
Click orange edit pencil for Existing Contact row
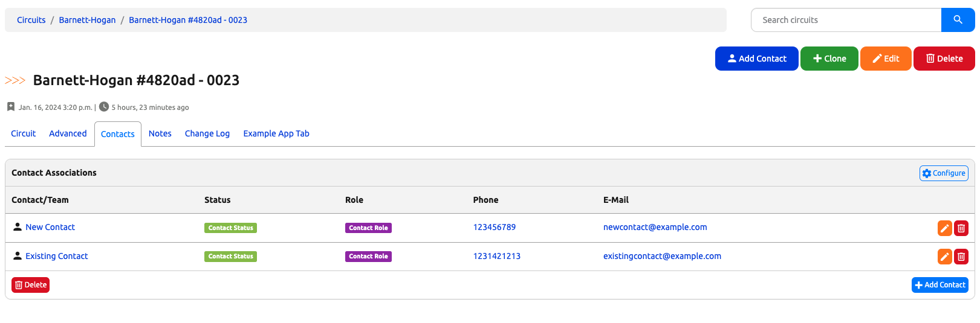[944, 257]
